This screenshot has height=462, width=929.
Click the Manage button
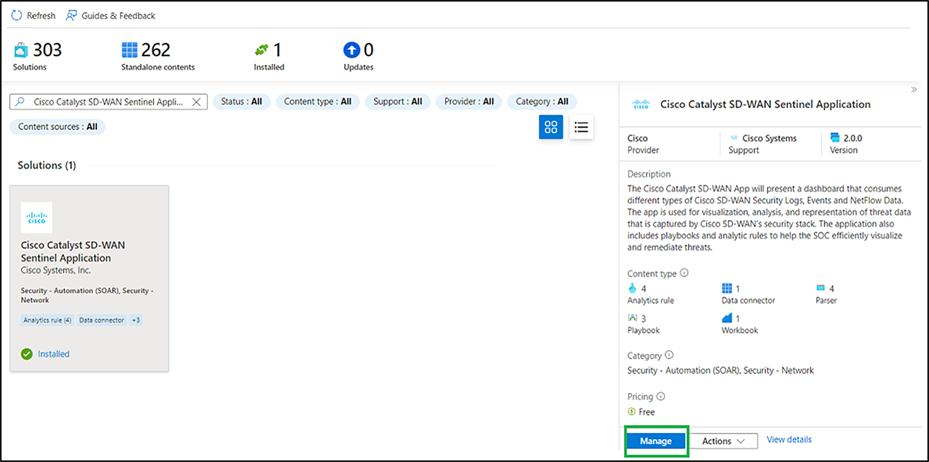(656, 441)
